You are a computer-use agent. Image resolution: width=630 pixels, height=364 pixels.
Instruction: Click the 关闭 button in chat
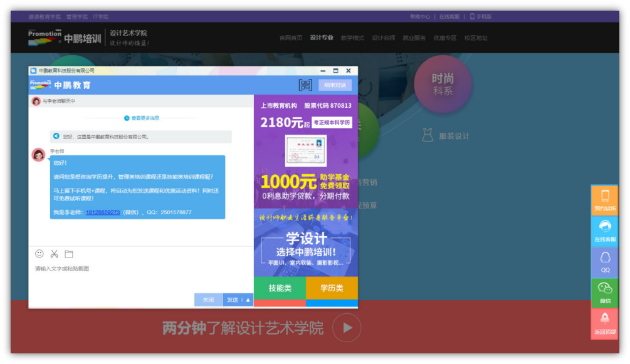[x=208, y=299]
